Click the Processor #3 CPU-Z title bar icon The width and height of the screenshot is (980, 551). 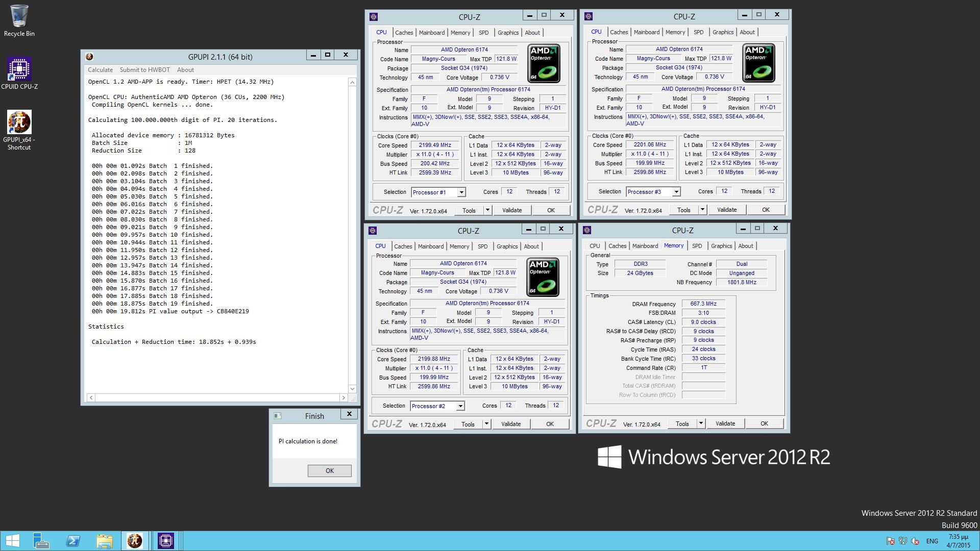[589, 16]
